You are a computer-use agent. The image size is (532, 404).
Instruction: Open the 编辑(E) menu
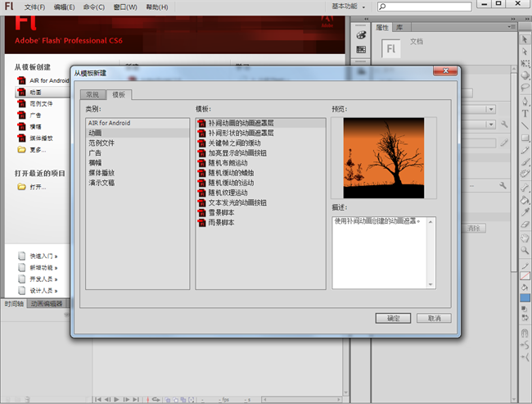[x=64, y=7]
